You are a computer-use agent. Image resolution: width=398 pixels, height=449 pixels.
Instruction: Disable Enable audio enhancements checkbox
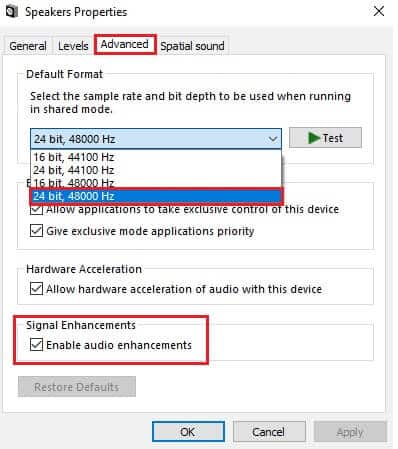coord(36,345)
